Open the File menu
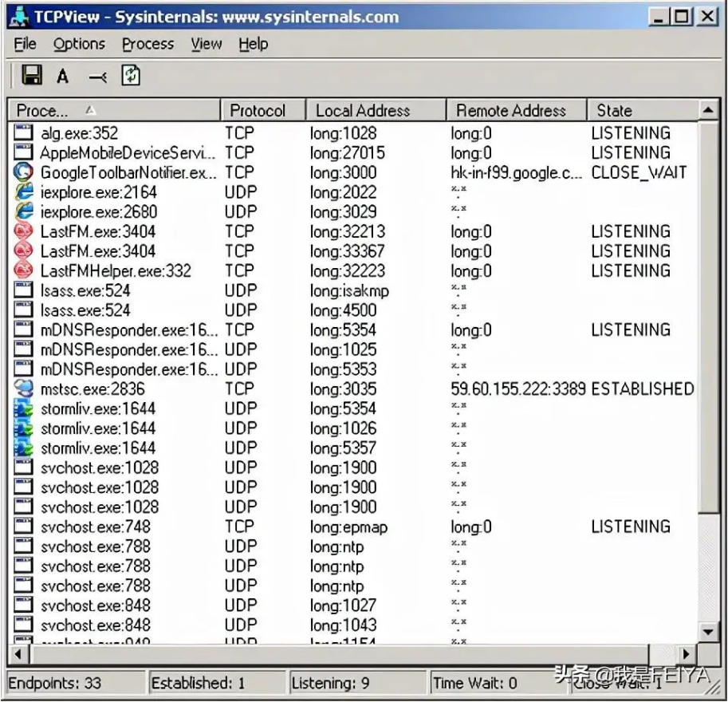The height and width of the screenshot is (702, 728). tap(26, 44)
